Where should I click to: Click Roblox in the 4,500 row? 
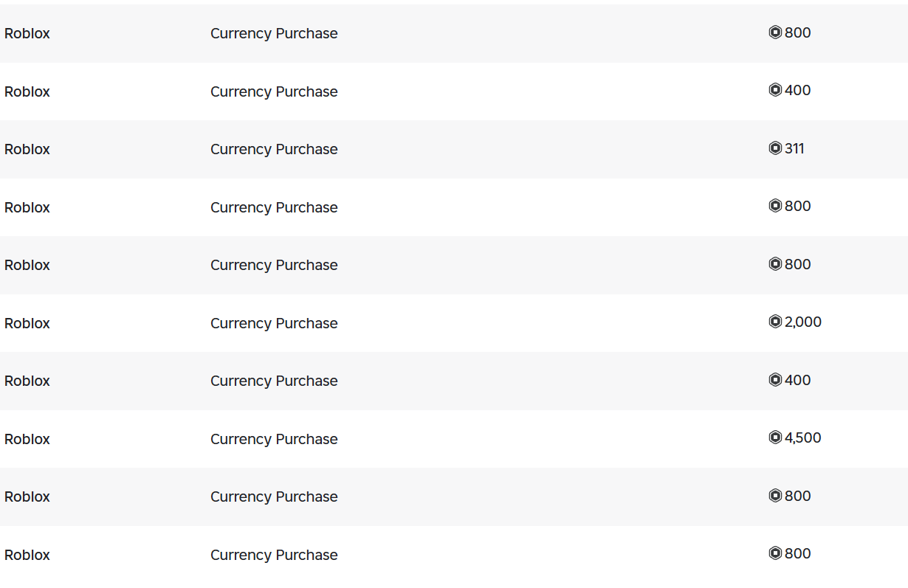[27, 439]
